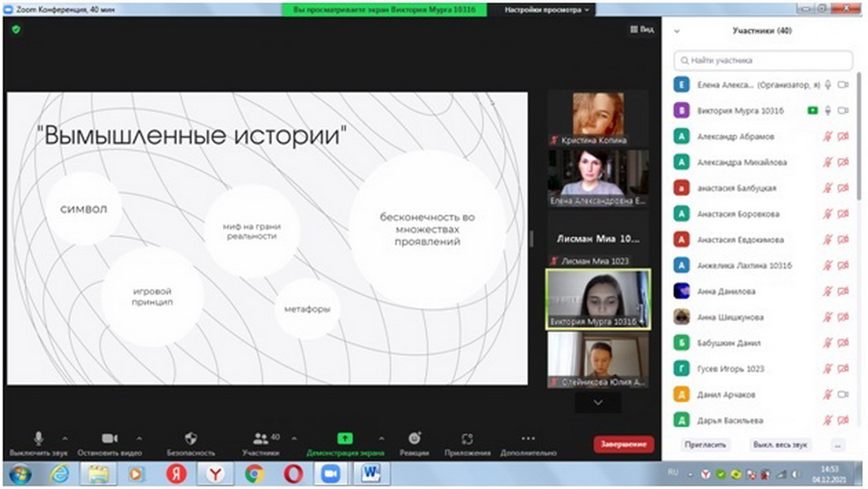
Task: Open Дополнительно three-dot menu
Action: pos(528,444)
